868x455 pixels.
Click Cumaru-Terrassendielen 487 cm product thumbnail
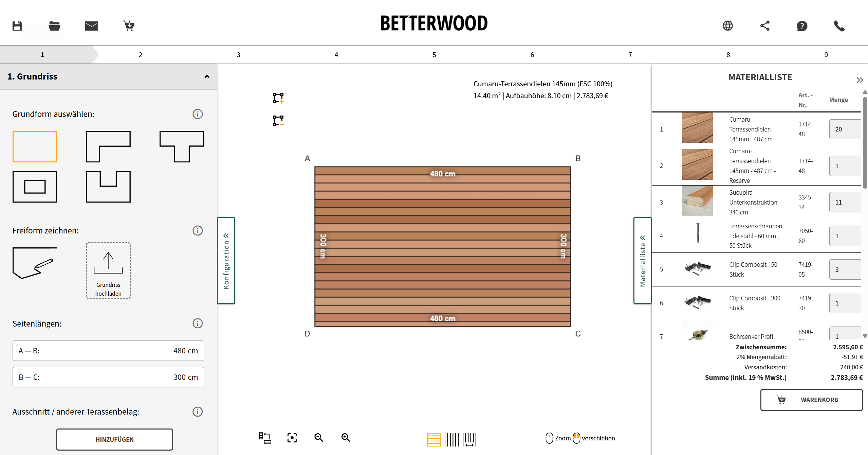point(697,128)
